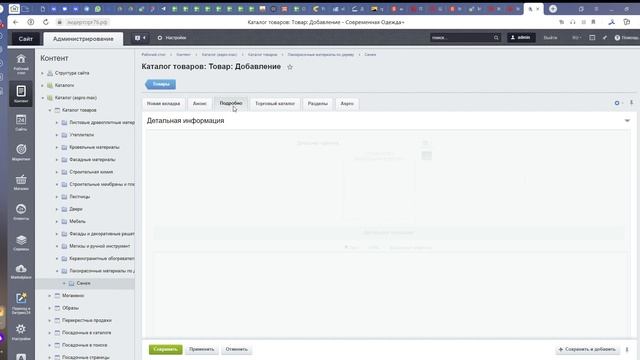Open the Разделы tab
This screenshot has width=640, height=360.
(318, 103)
